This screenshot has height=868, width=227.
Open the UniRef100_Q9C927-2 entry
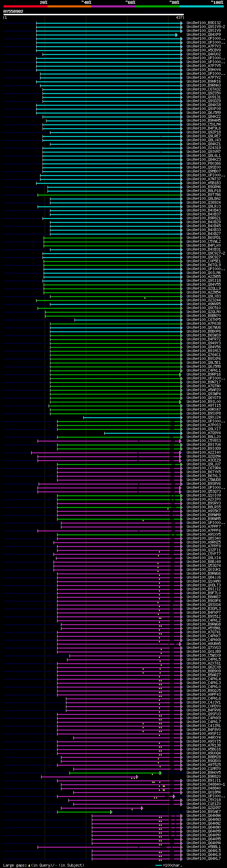pos(206,253)
